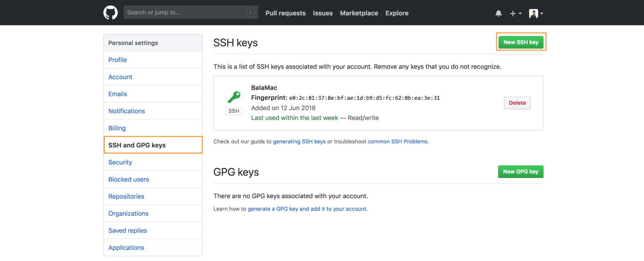Open Explore from the header
Screen dimensions: 644x261
click(x=396, y=13)
